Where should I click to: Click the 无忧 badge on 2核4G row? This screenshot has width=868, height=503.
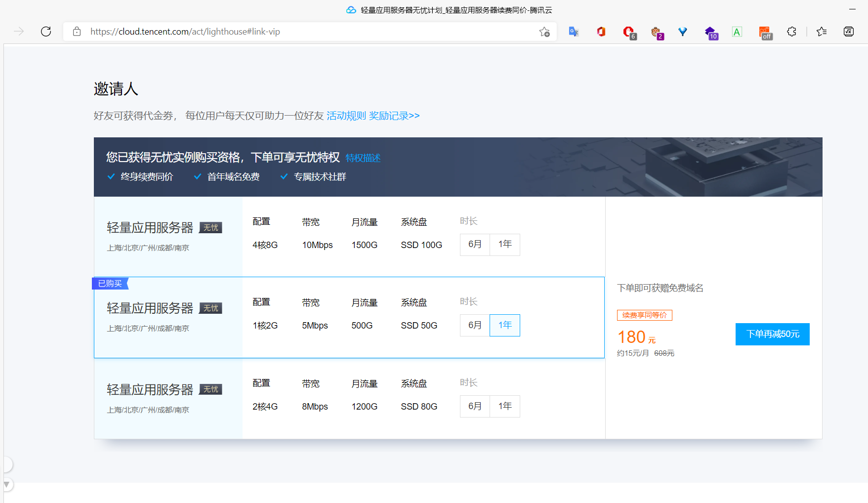point(211,389)
